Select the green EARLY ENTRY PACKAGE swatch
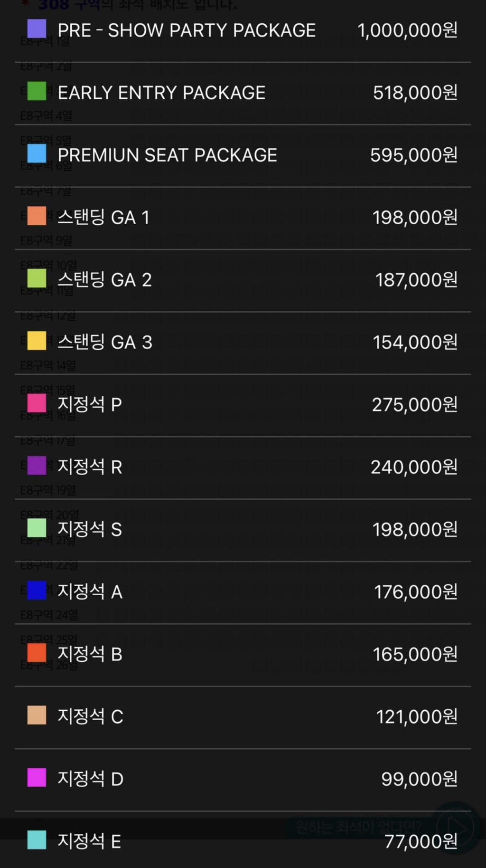This screenshot has width=486, height=868. coord(37,91)
